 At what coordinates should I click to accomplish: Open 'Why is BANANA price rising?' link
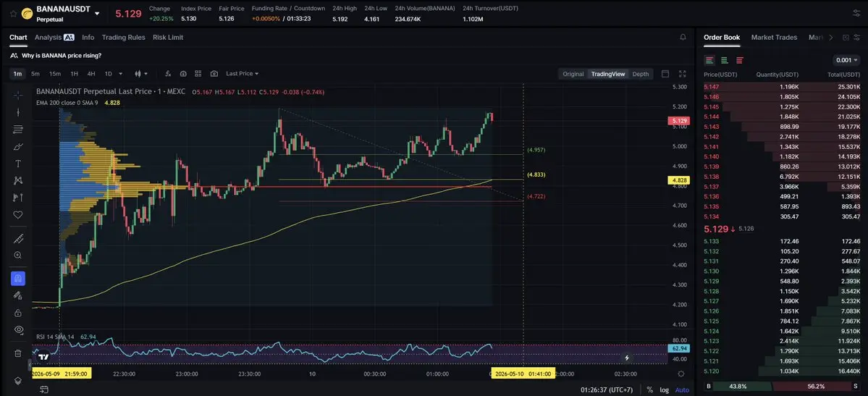click(62, 56)
